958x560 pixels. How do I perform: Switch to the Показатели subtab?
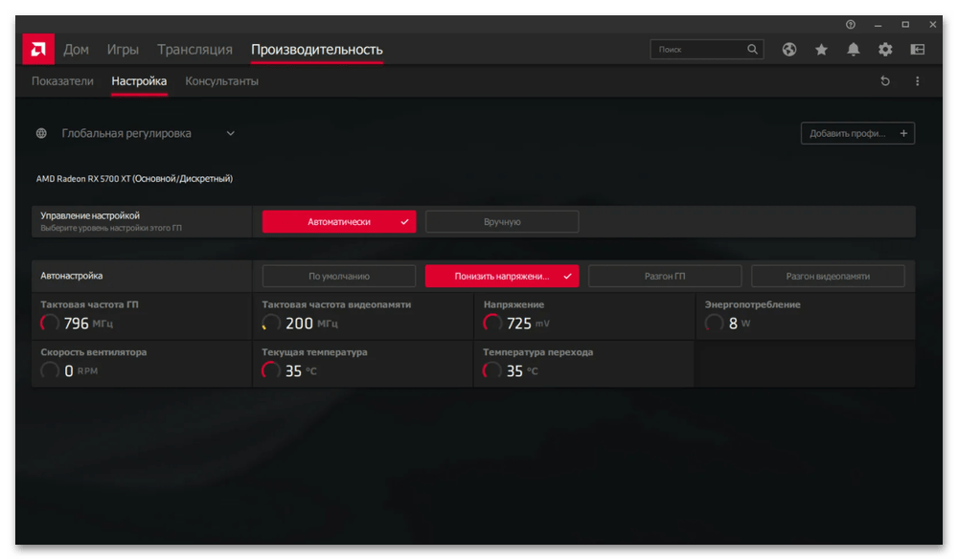coord(62,81)
